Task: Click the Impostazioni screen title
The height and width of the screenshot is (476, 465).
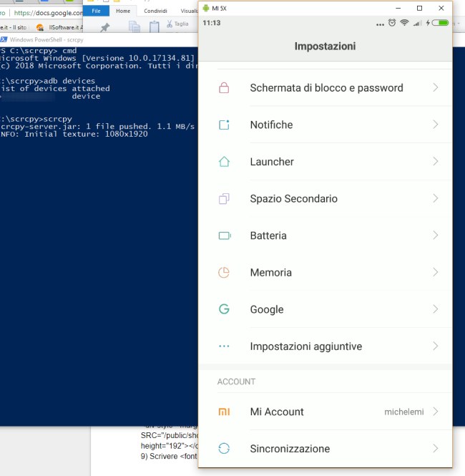Action: click(x=325, y=46)
